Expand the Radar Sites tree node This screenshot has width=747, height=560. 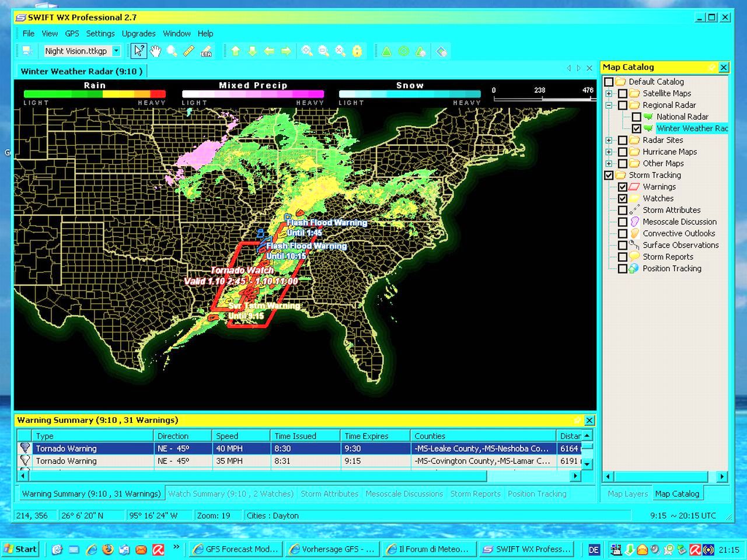coord(609,140)
